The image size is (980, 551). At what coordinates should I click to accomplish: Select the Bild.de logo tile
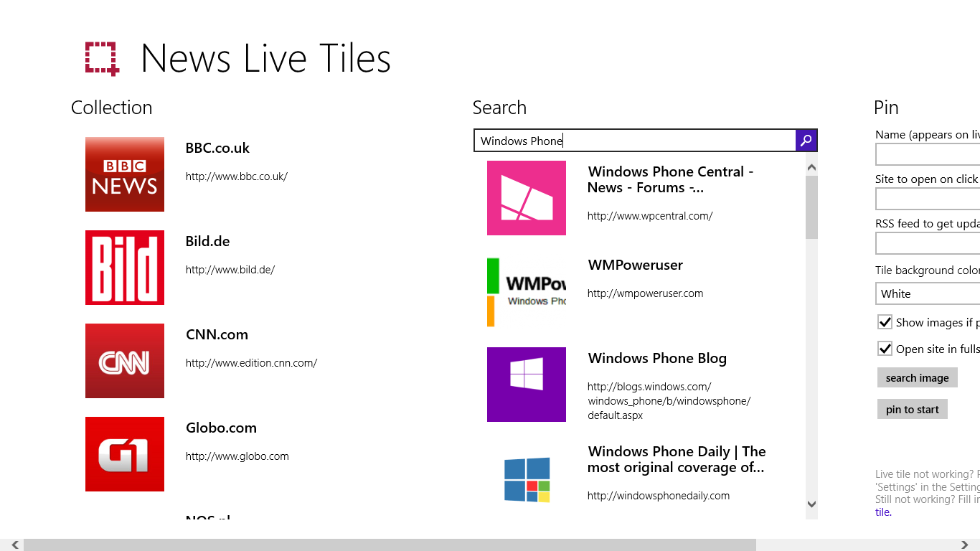[x=124, y=268]
